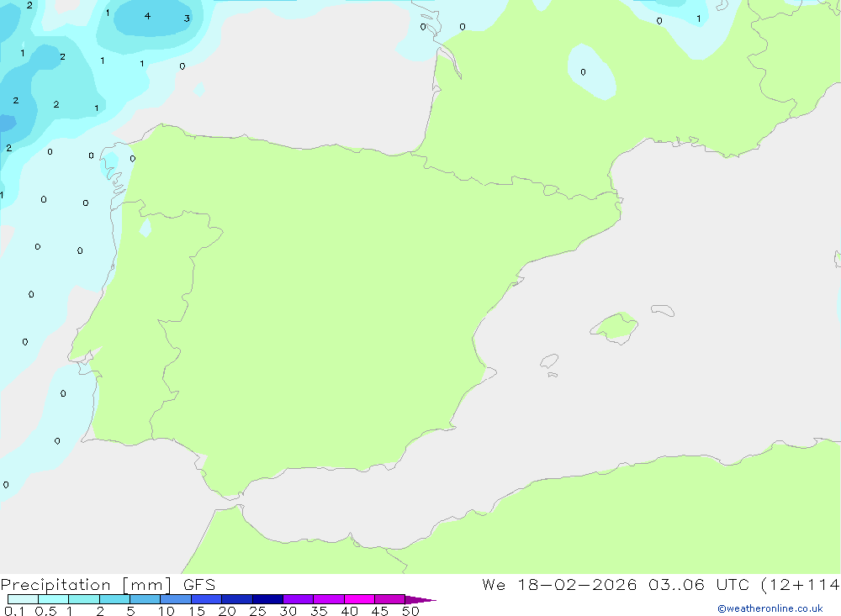Click the 2–5 mm legend color segment
841x616 pixels.
[x=114, y=599]
